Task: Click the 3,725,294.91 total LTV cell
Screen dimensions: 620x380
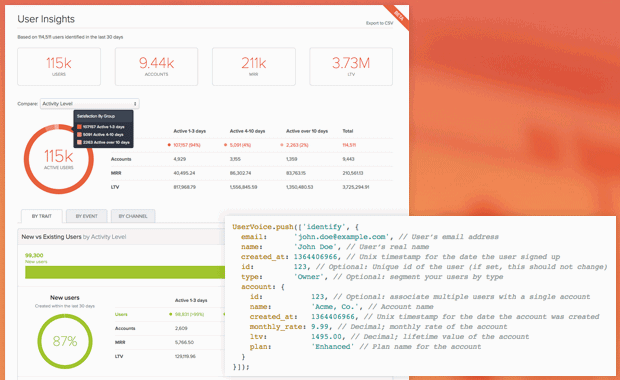Action: tap(355, 187)
